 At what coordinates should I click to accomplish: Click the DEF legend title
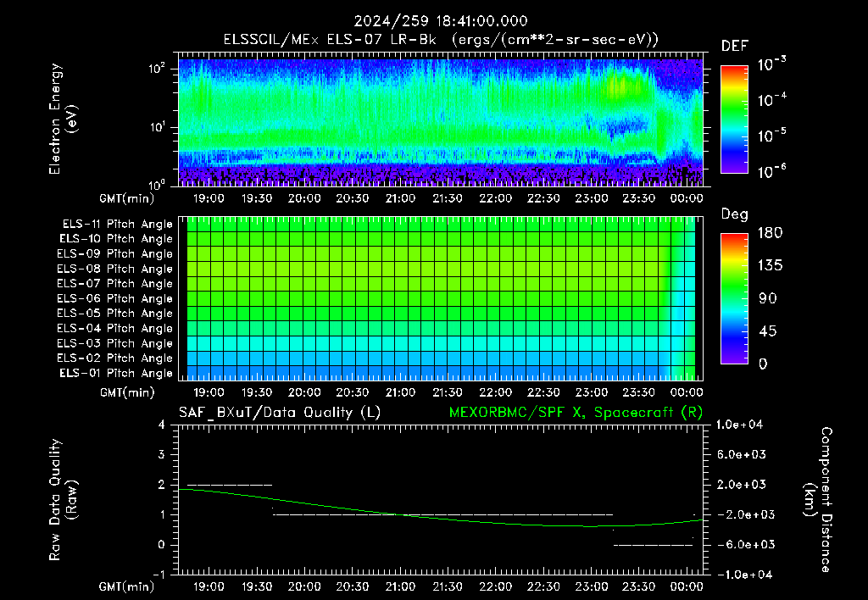pyautogui.click(x=735, y=47)
